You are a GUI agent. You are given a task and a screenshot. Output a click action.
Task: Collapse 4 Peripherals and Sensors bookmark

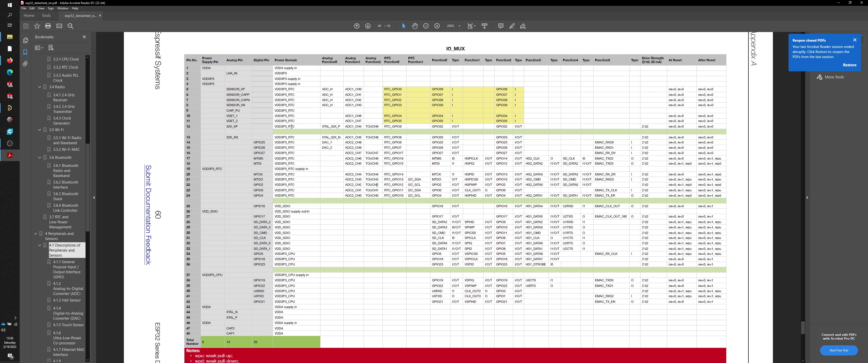pos(35,233)
